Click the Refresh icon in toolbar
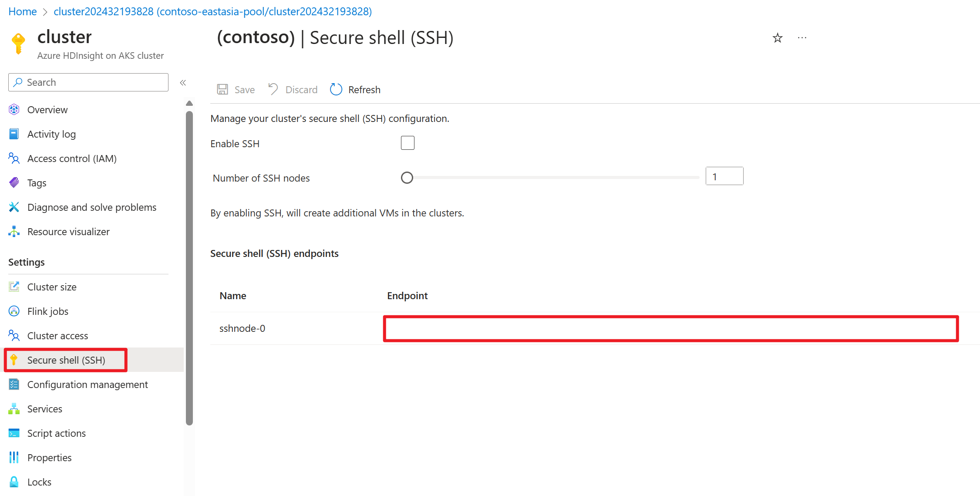This screenshot has height=496, width=980. [336, 90]
